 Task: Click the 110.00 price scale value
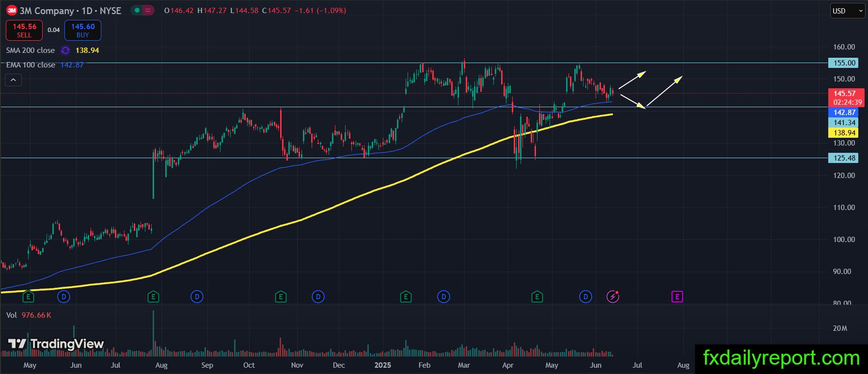[844, 208]
